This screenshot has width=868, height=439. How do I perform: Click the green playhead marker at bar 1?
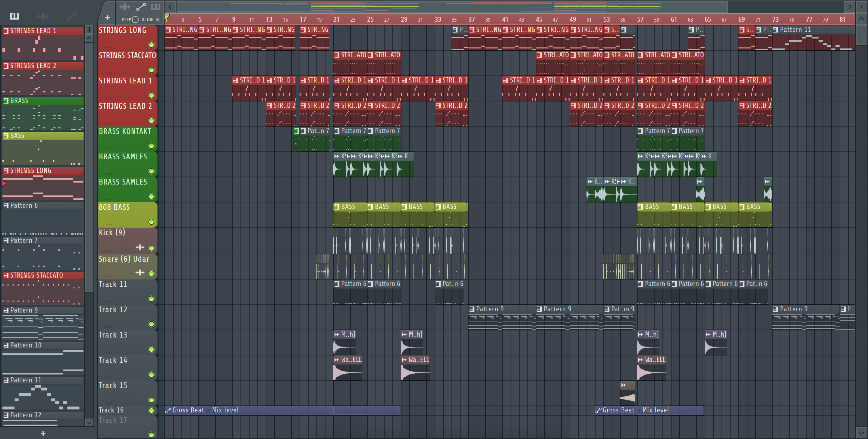pyautogui.click(x=167, y=17)
